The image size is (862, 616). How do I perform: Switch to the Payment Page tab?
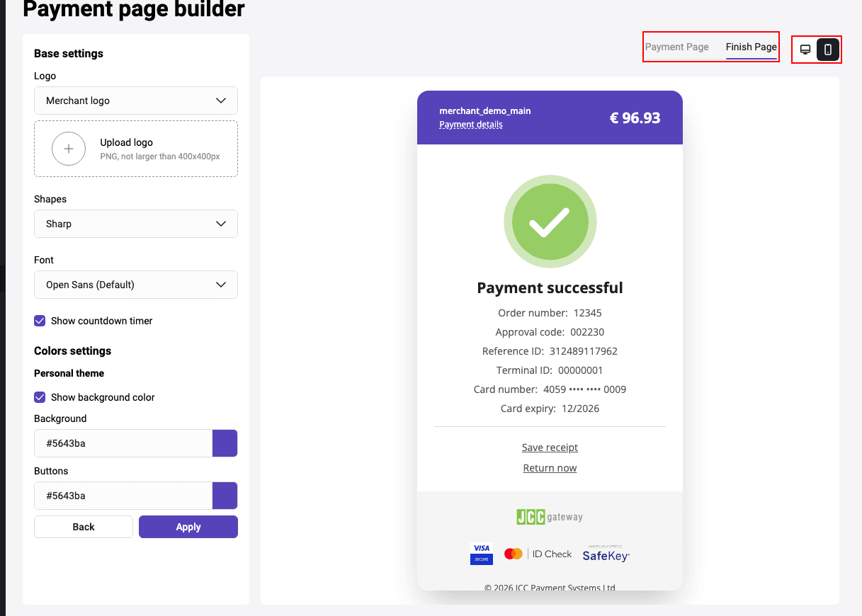pyautogui.click(x=677, y=47)
